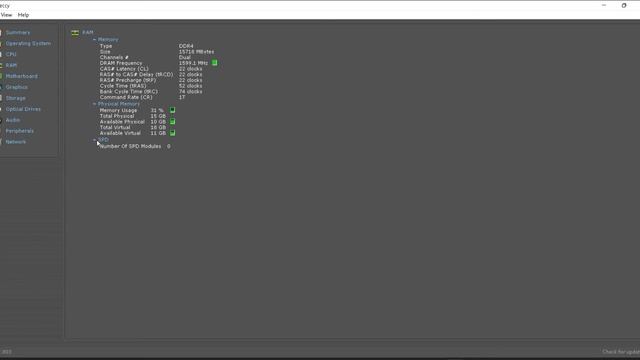Open the Peripherals section

coord(20,131)
